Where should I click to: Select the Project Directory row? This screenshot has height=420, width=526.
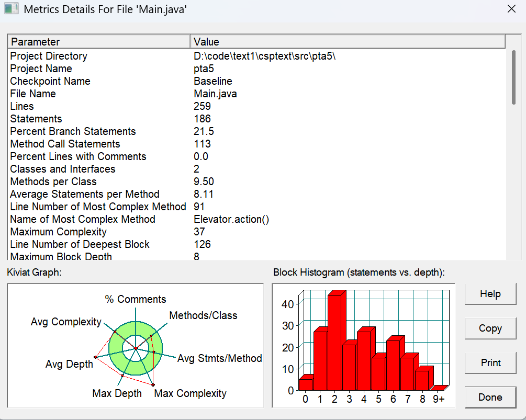(x=256, y=56)
